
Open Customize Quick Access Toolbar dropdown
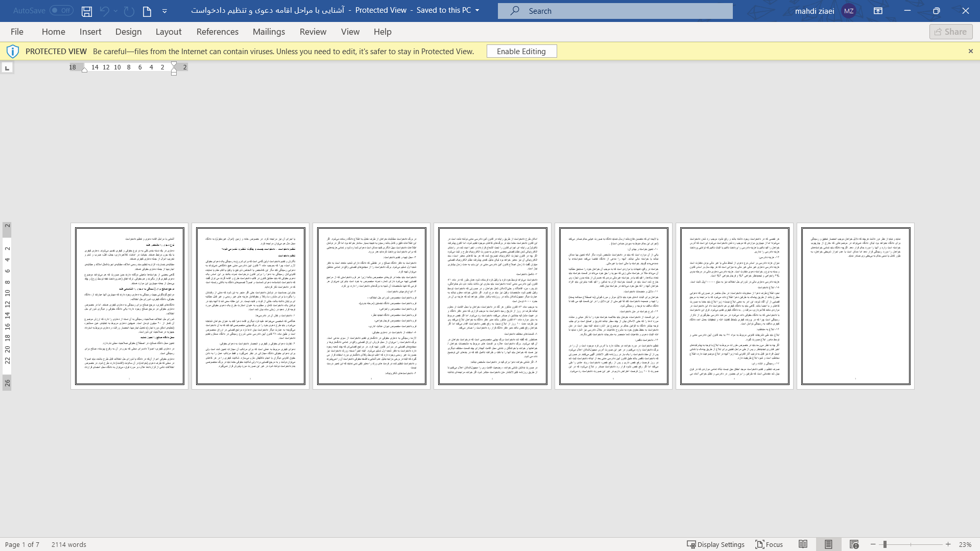point(164,11)
